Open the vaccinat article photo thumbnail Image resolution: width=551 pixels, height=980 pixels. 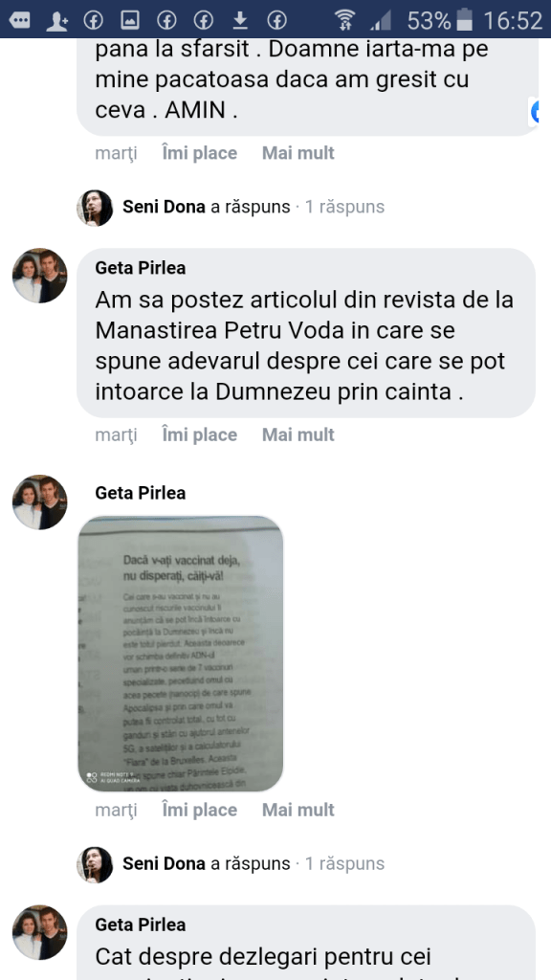pos(181,654)
